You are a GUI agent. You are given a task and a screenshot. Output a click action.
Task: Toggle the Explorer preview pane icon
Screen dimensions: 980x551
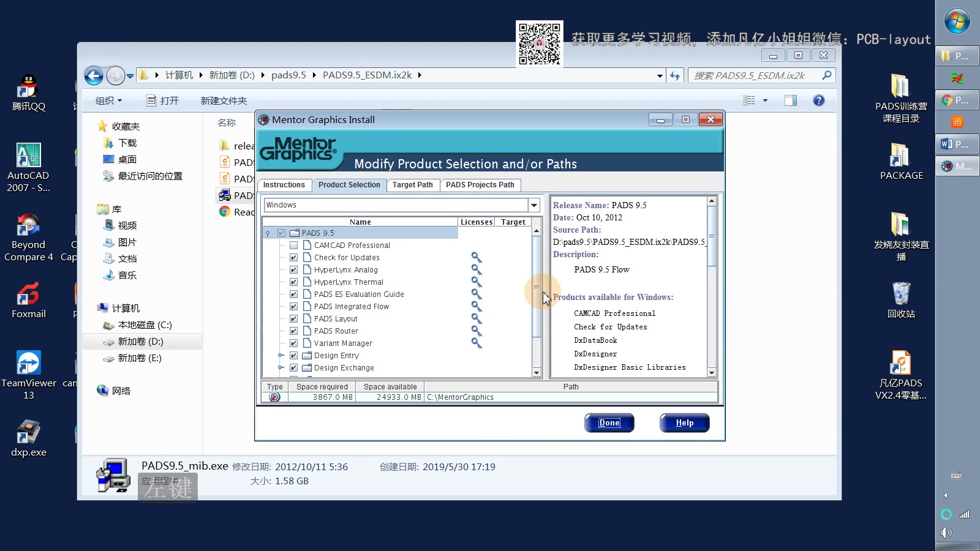pyautogui.click(x=791, y=100)
